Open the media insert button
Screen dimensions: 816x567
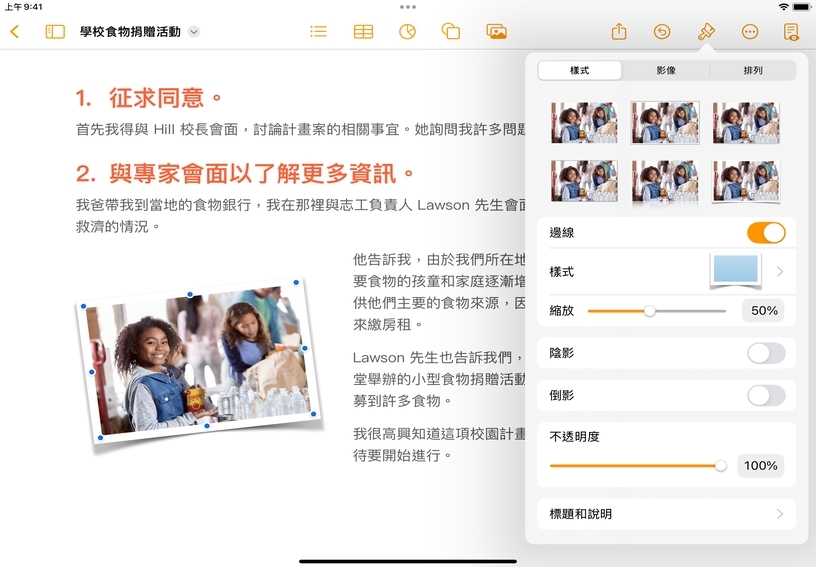[496, 32]
